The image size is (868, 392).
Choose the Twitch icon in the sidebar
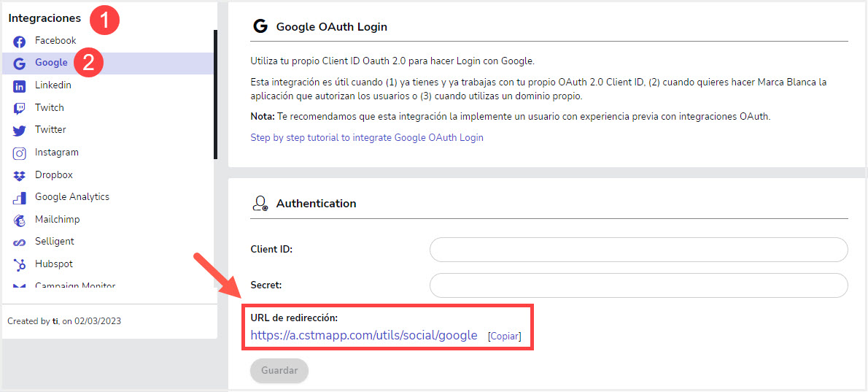click(x=20, y=109)
